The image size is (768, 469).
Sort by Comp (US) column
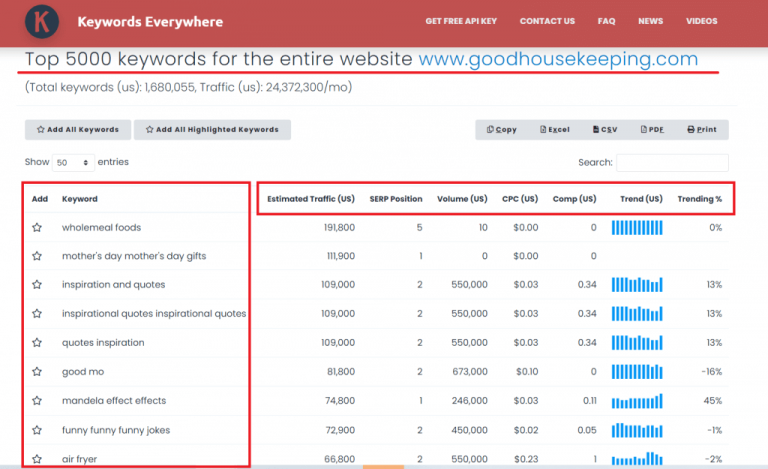pyautogui.click(x=575, y=199)
